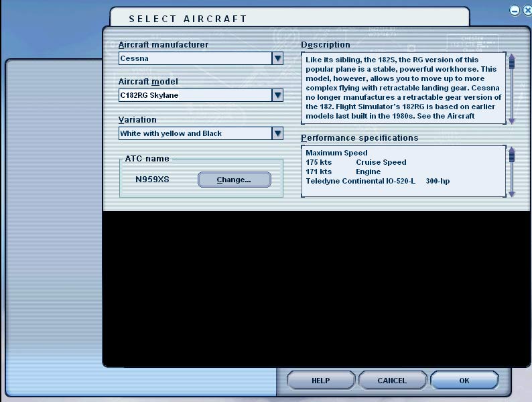Image resolution: width=532 pixels, height=402 pixels.
Task: Click the Performance specifications scroll down arrow
Action: point(512,194)
